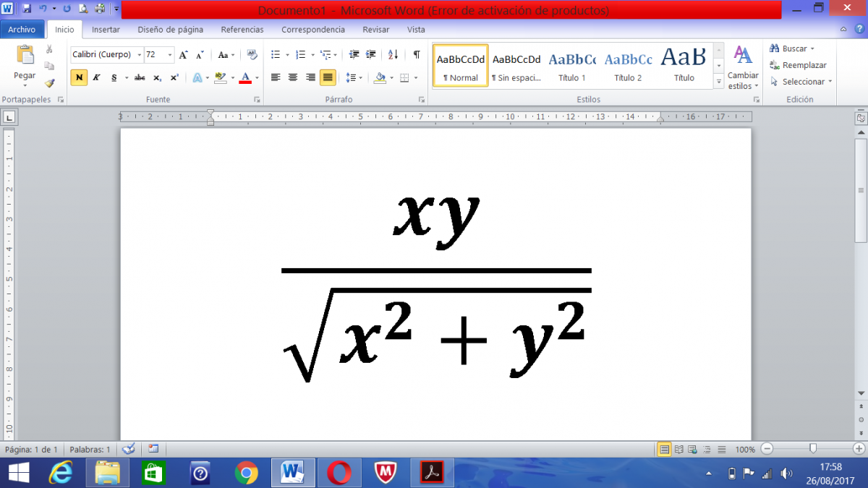Open the font size 72 dropdown
Screen dimensions: 868x488
170,55
